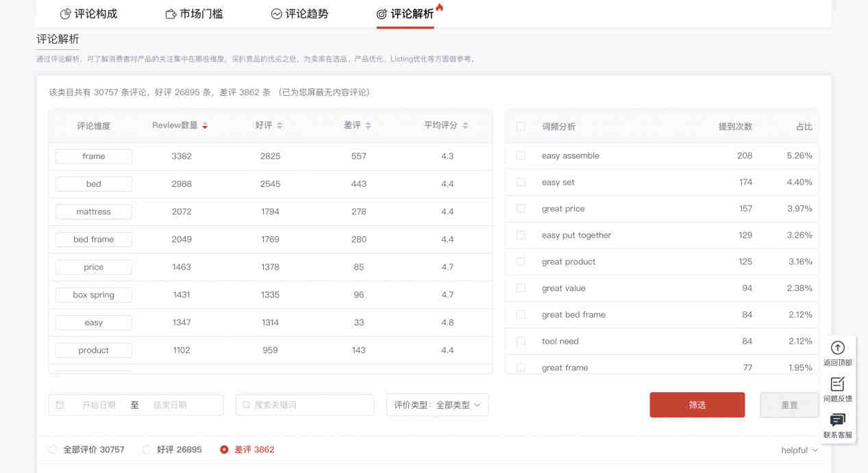Click the 开始日期 start date field
Screen dimensions: 868x473
(99, 405)
